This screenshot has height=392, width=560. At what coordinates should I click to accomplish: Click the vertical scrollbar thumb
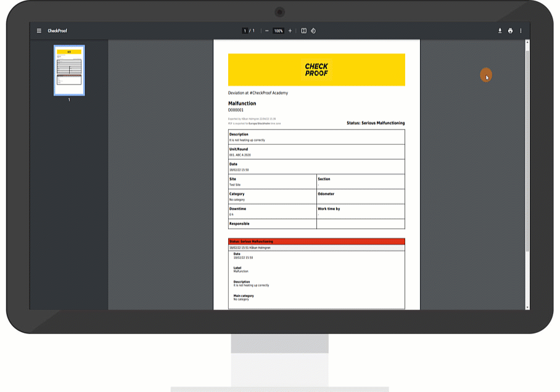tap(527, 148)
